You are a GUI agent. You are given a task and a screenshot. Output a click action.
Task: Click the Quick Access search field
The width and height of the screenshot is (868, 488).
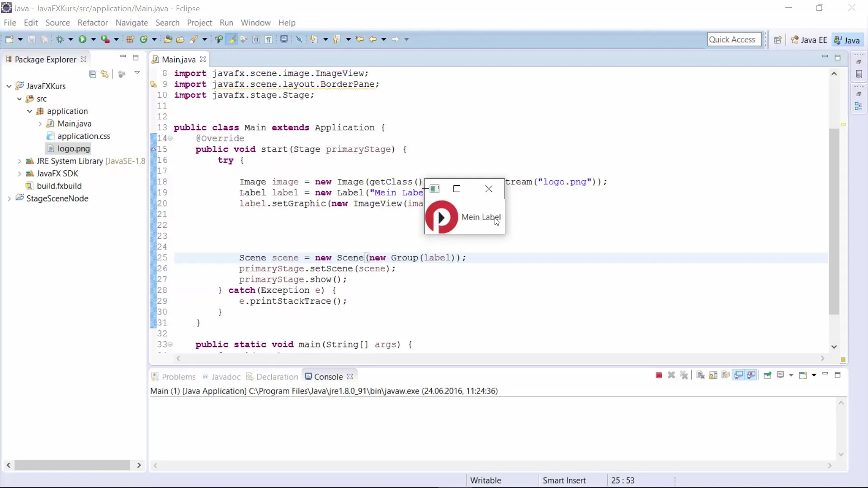[x=734, y=39]
